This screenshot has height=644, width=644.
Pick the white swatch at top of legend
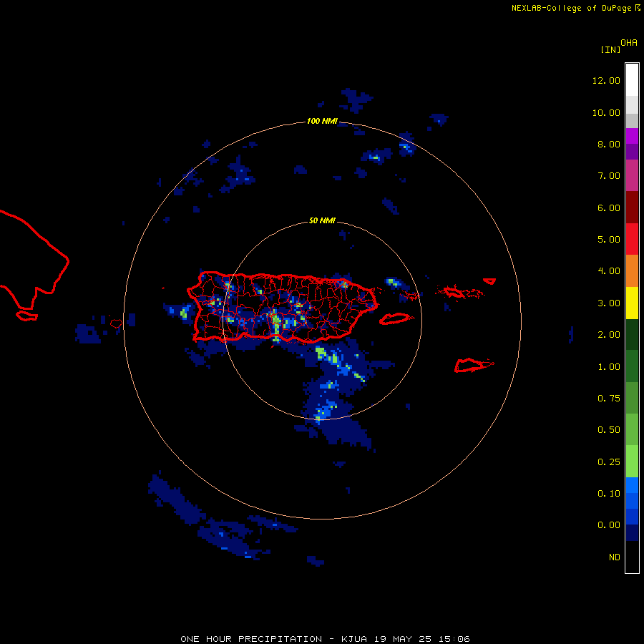pyautogui.click(x=632, y=79)
